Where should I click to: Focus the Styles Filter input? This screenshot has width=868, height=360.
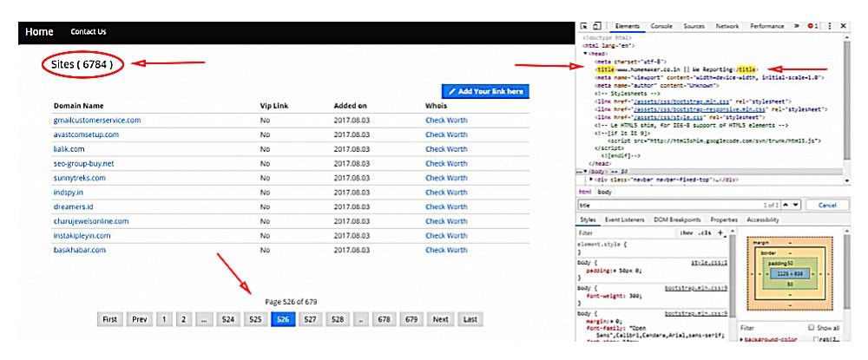[x=627, y=233]
